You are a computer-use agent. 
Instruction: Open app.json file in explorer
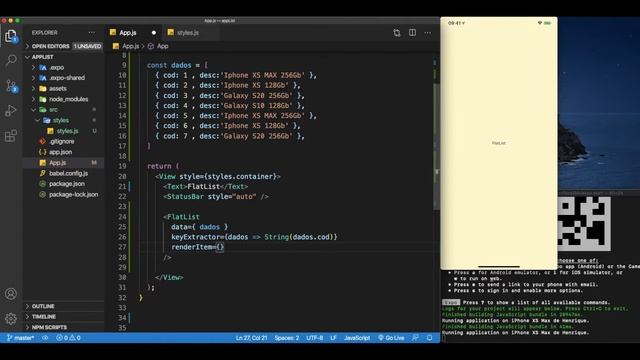click(x=60, y=152)
